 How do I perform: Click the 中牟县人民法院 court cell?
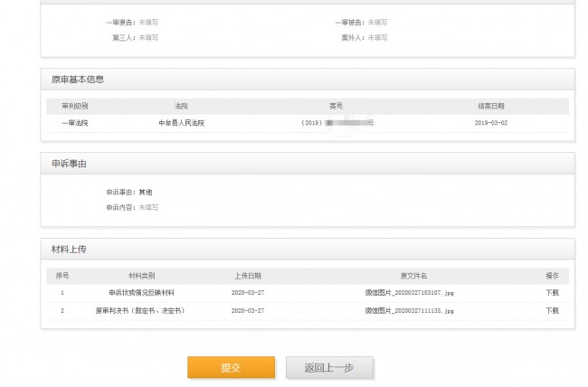[182, 123]
